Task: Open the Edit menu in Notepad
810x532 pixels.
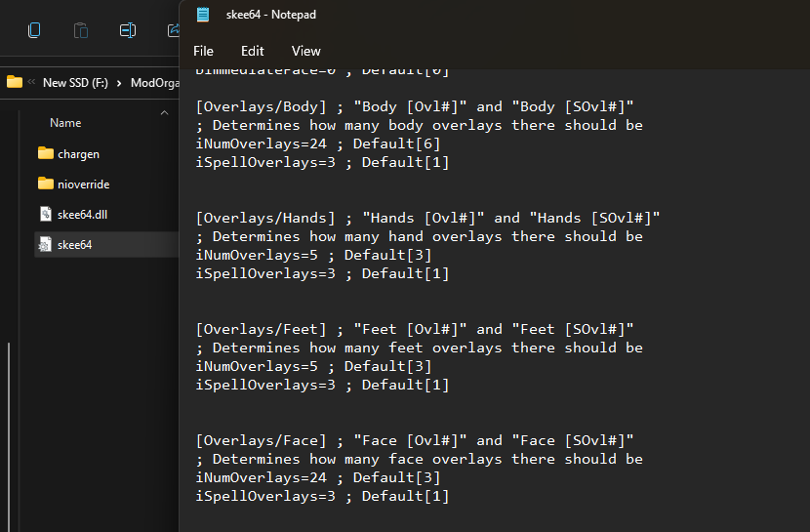Action: click(x=252, y=51)
